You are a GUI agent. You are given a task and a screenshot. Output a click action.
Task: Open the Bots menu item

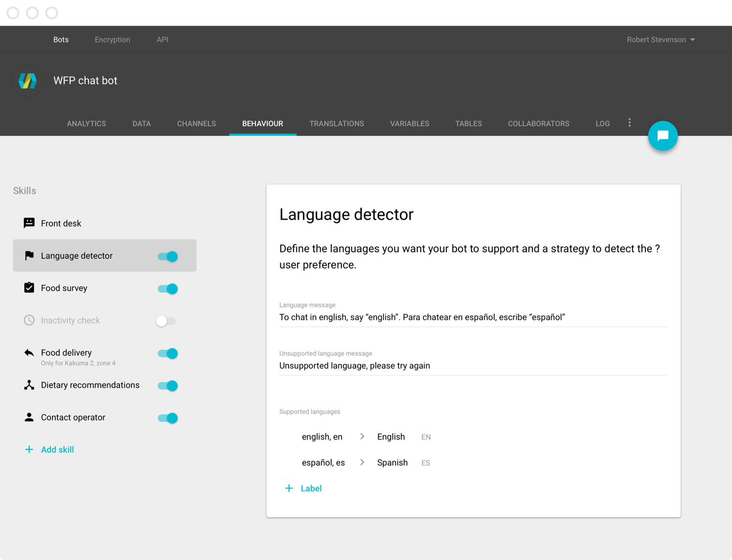click(x=61, y=40)
